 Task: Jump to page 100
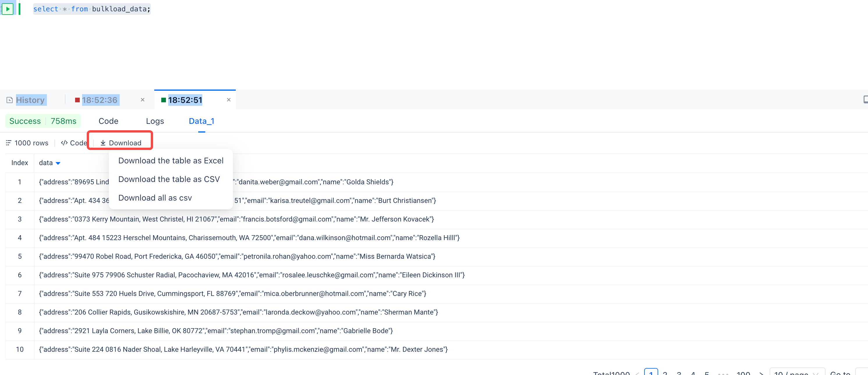pyautogui.click(x=743, y=373)
